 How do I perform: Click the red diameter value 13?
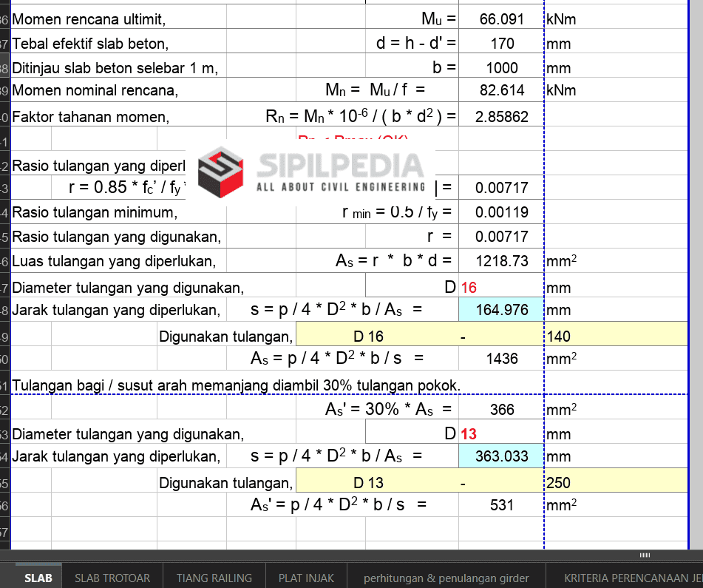coord(469,434)
